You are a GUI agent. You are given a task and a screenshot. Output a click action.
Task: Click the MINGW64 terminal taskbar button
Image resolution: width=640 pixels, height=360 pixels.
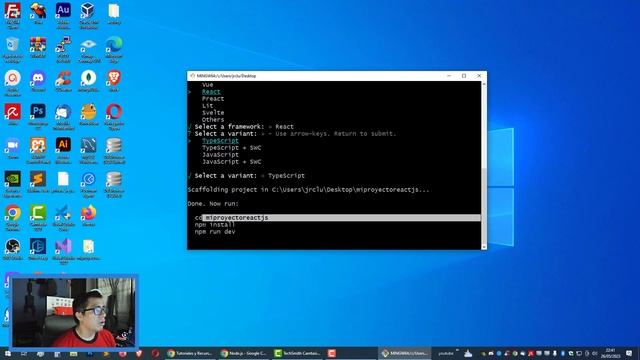(x=405, y=353)
